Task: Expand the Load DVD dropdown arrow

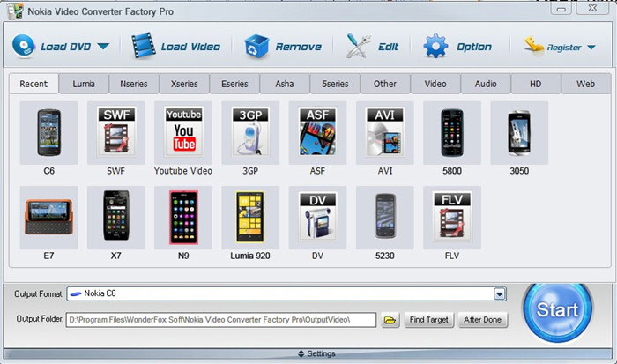Action: pyautogui.click(x=103, y=47)
